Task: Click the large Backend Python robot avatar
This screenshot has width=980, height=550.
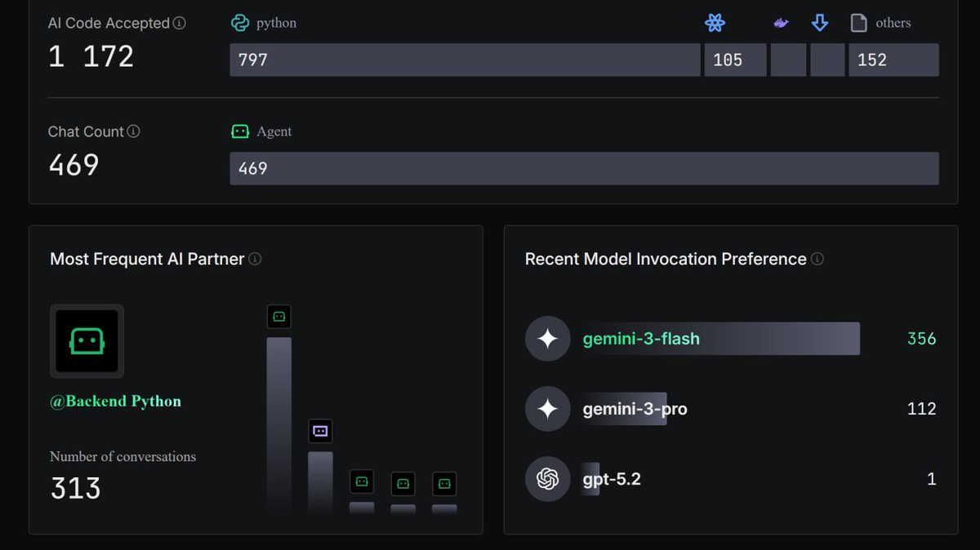Action: (87, 341)
